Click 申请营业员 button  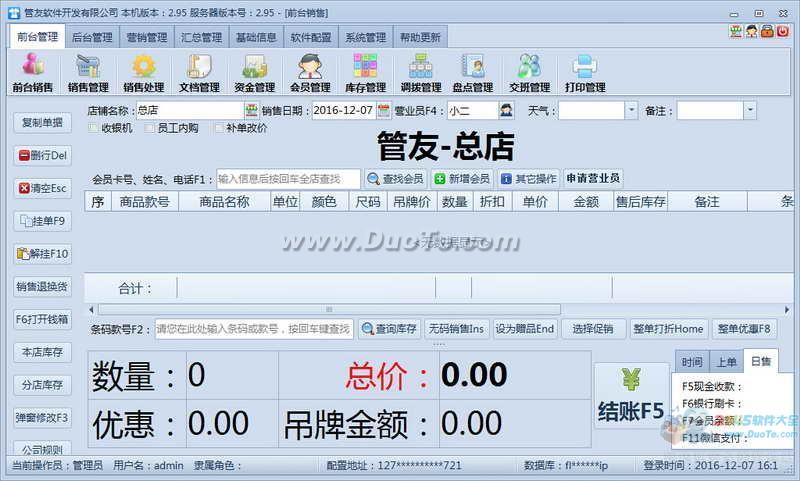593,179
